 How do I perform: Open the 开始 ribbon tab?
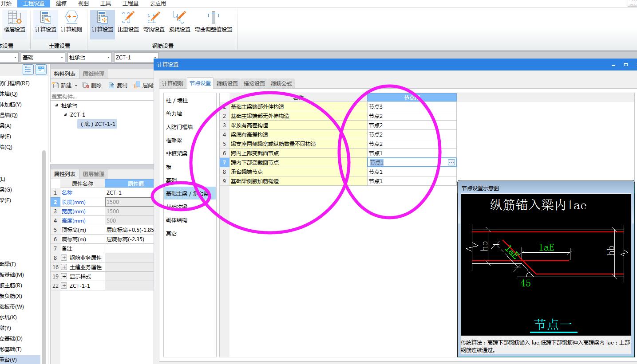[6, 3]
